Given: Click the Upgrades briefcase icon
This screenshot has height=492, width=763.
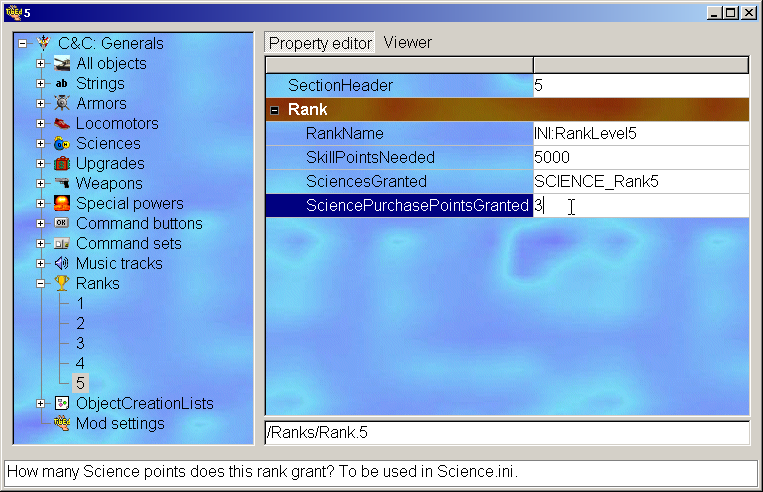Looking at the screenshot, I should (62, 163).
